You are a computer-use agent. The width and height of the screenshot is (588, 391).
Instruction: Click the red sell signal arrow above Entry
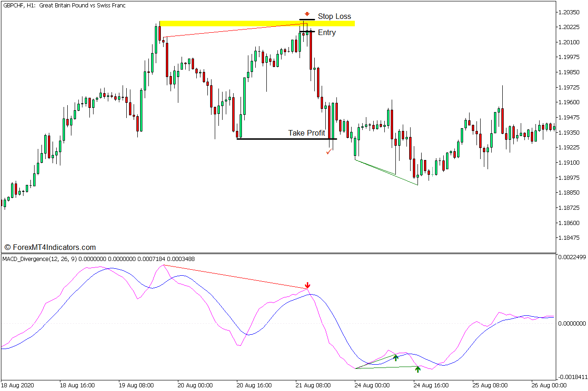click(306, 13)
